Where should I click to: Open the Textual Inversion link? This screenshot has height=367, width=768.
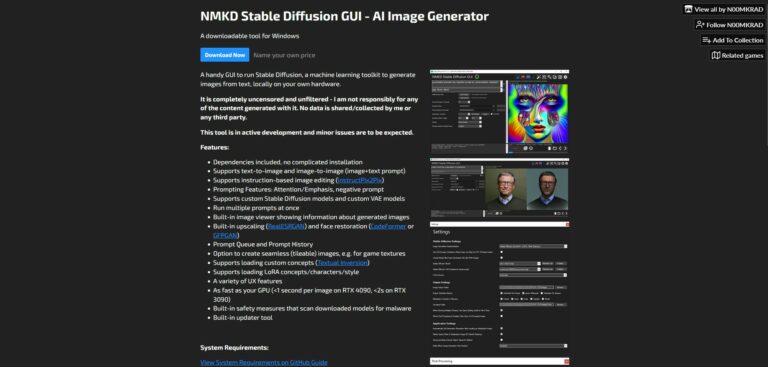click(x=342, y=263)
